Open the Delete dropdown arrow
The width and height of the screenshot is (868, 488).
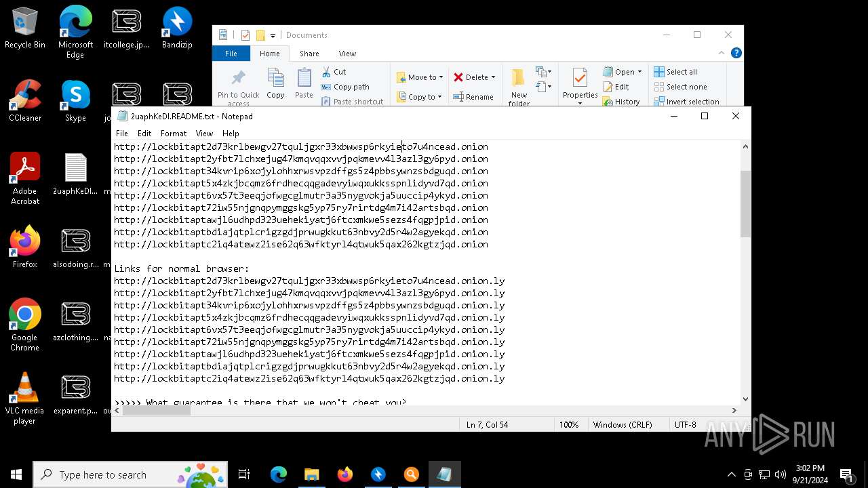(x=493, y=77)
